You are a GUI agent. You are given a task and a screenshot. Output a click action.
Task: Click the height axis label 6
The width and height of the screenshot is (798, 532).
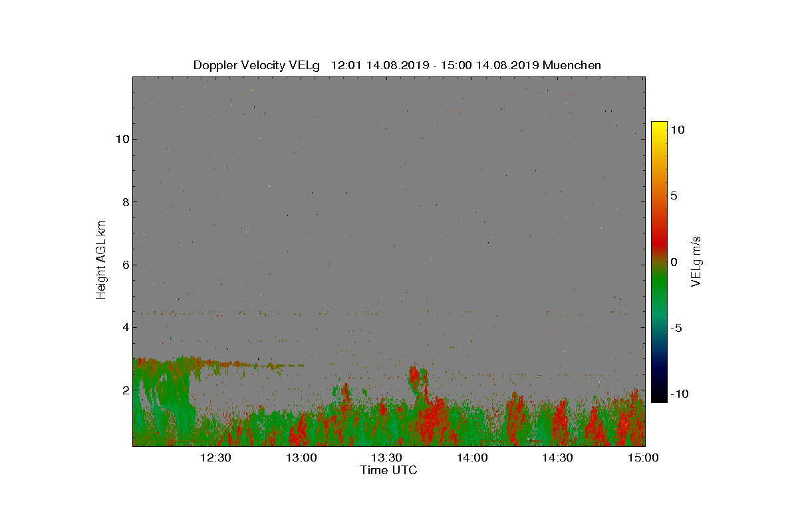tap(124, 265)
